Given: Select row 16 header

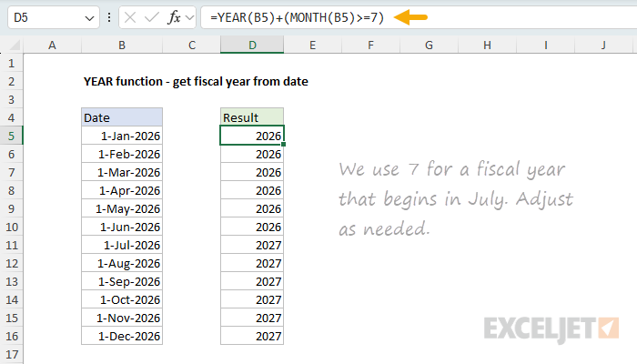Looking at the screenshot, I should point(11,337).
